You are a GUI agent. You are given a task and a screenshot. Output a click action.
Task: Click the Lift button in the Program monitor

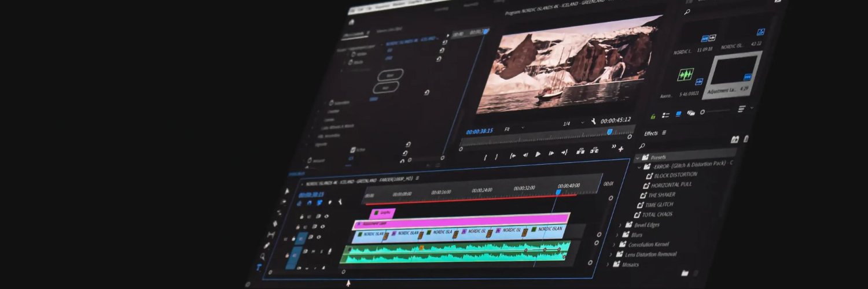click(580, 151)
